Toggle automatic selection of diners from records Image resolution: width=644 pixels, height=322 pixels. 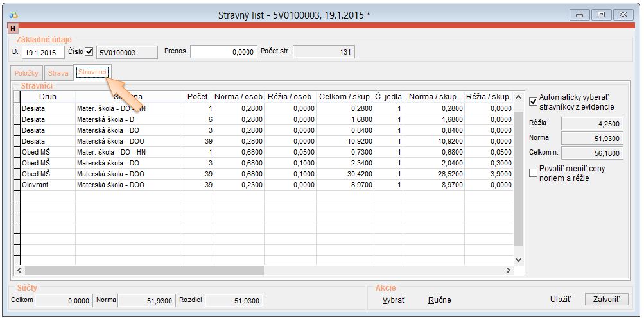coord(533,101)
